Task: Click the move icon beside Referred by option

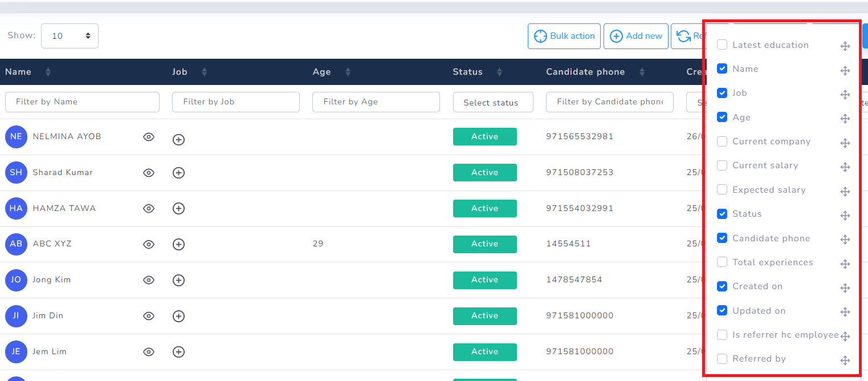Action: click(x=845, y=360)
